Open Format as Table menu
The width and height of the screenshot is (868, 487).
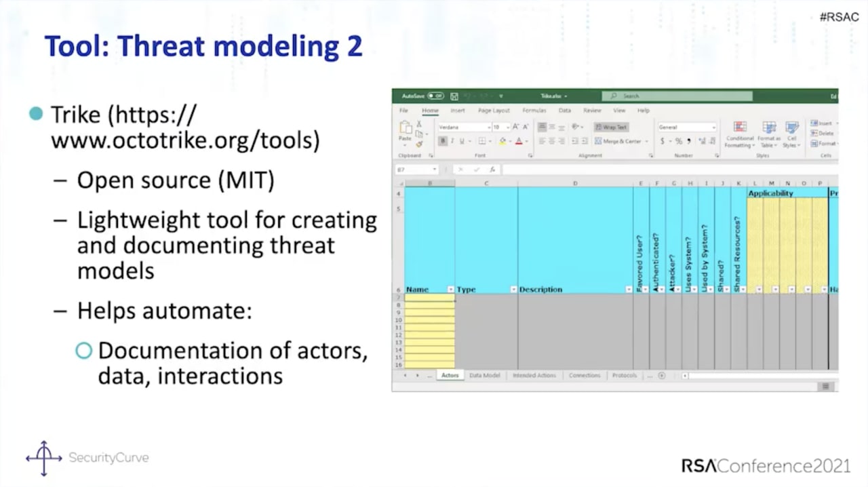click(769, 134)
